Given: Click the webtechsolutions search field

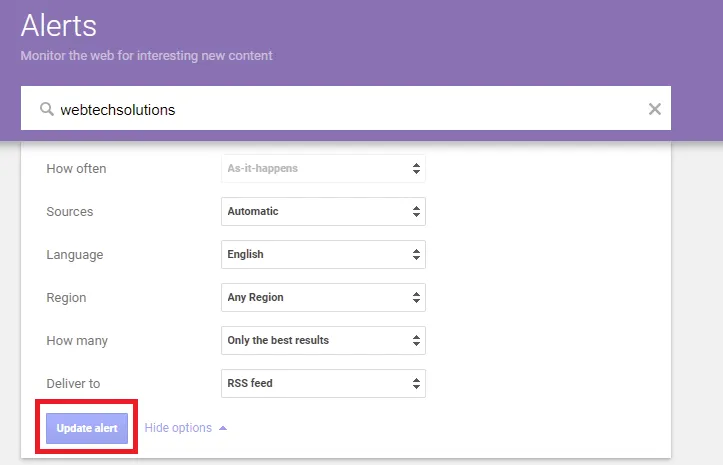Looking at the screenshot, I should pyautogui.click(x=346, y=108).
